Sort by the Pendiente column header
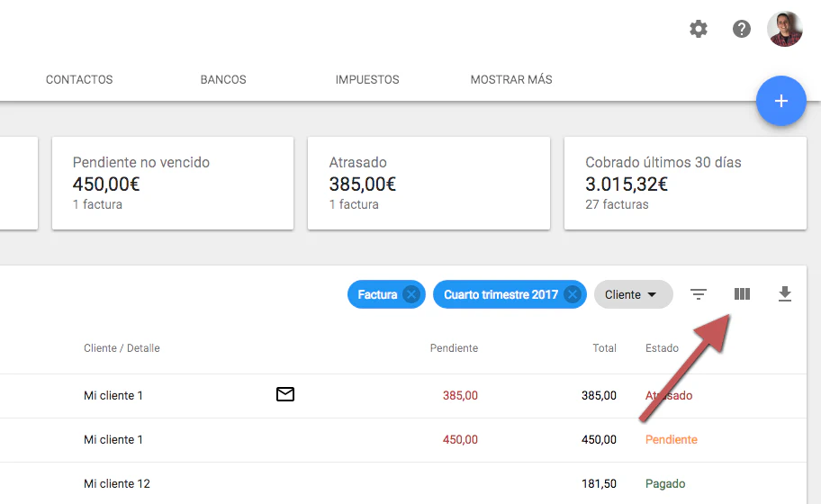Screen dimensions: 821x504 pyautogui.click(x=454, y=348)
